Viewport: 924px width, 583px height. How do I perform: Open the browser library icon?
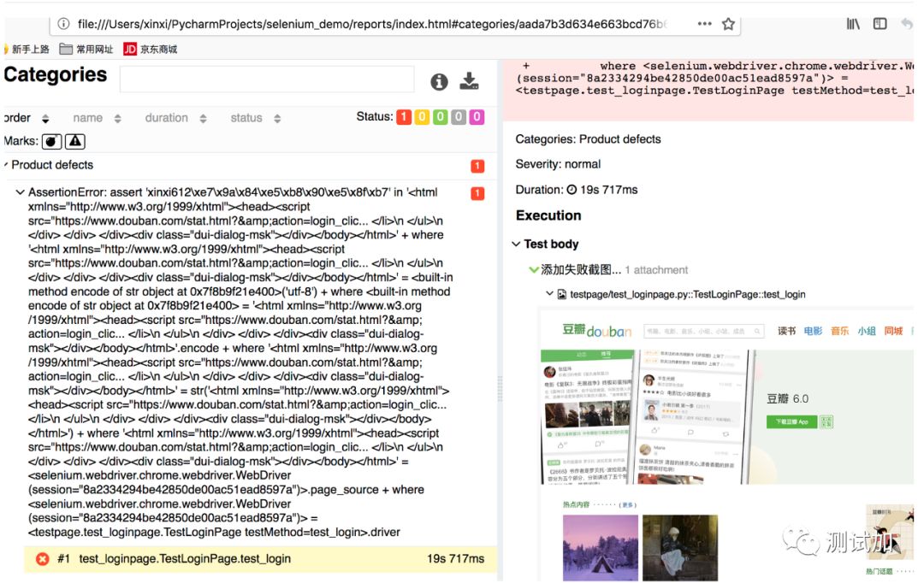click(x=853, y=24)
